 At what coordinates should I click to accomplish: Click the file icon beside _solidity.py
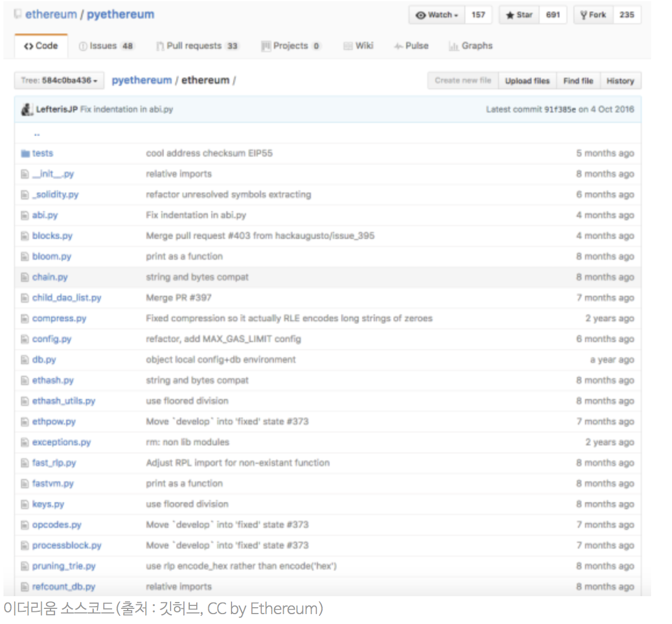click(25, 195)
